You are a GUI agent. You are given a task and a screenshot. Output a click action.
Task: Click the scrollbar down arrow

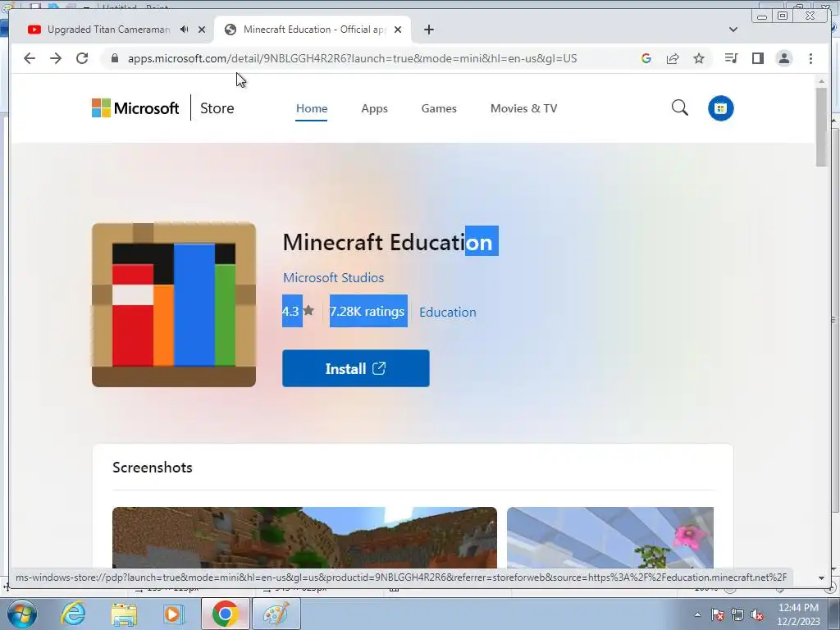(x=821, y=578)
